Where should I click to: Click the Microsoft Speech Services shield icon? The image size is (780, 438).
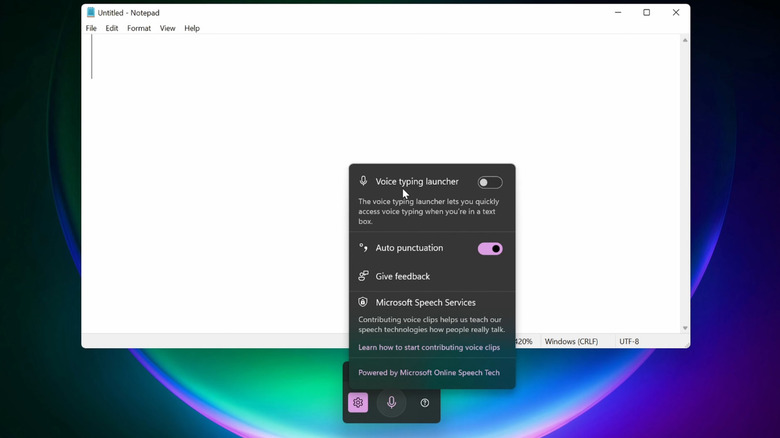coord(363,302)
